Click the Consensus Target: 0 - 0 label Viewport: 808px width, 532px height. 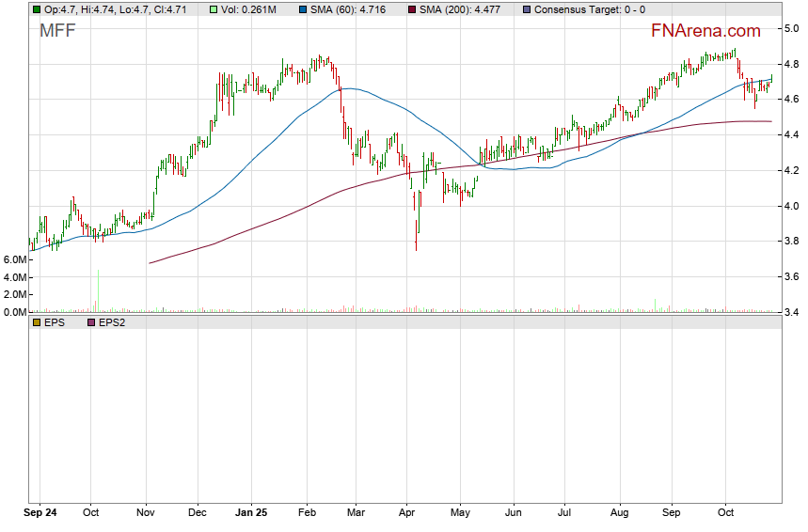coord(589,9)
